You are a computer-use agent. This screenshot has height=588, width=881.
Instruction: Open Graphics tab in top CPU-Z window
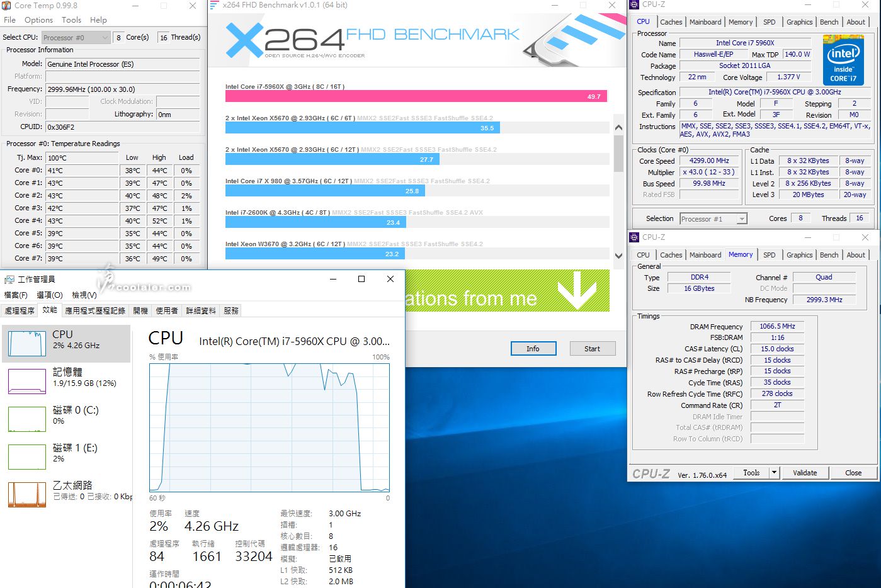(799, 22)
